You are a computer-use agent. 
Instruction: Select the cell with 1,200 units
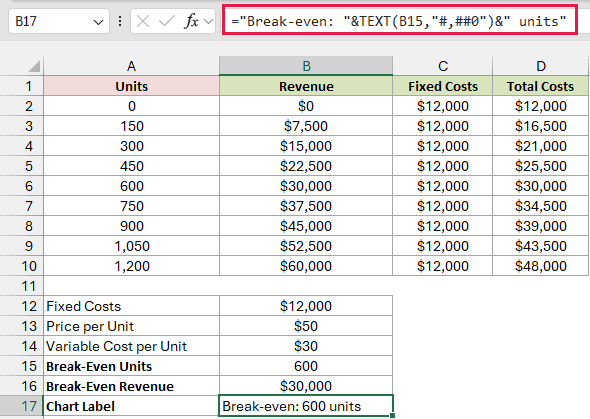(x=131, y=266)
